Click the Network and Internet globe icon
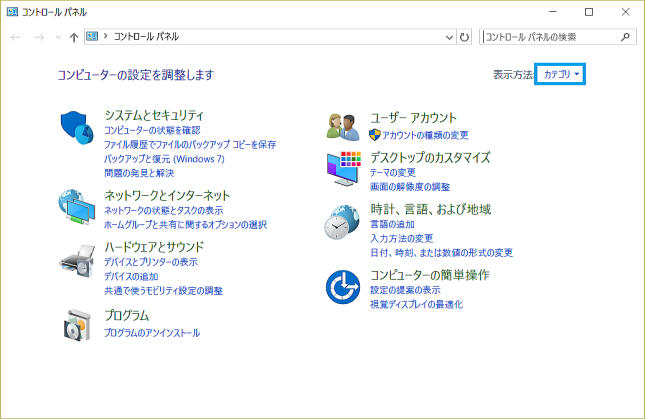Viewport: 645px width, 419px height. 77,207
